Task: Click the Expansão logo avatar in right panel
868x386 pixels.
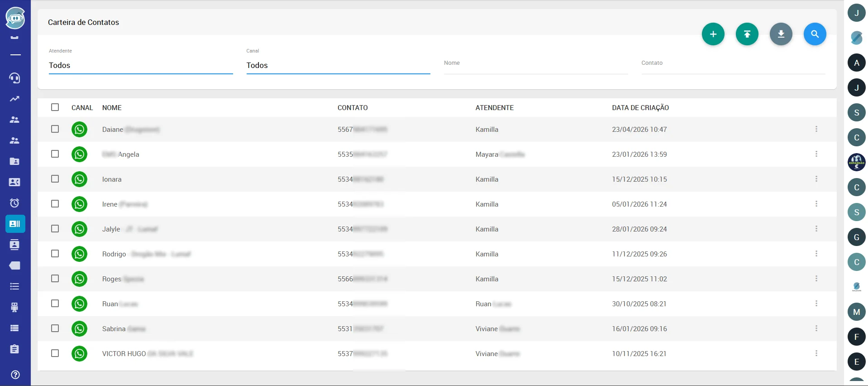Action: tap(856, 163)
